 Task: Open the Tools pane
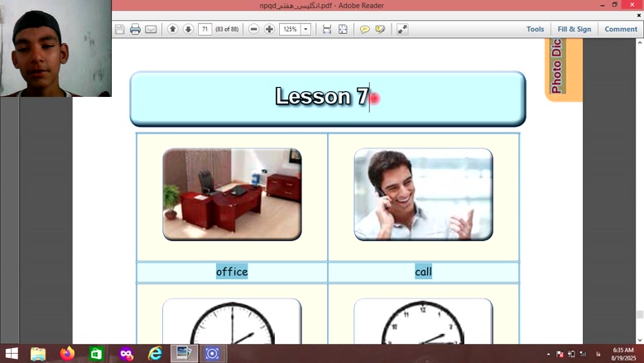tap(536, 29)
